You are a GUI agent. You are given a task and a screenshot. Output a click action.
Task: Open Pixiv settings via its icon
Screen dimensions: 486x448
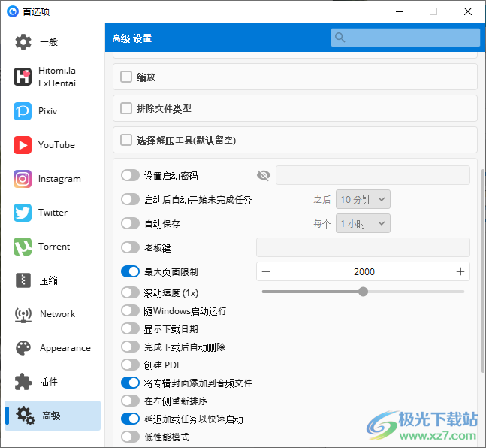[23, 111]
